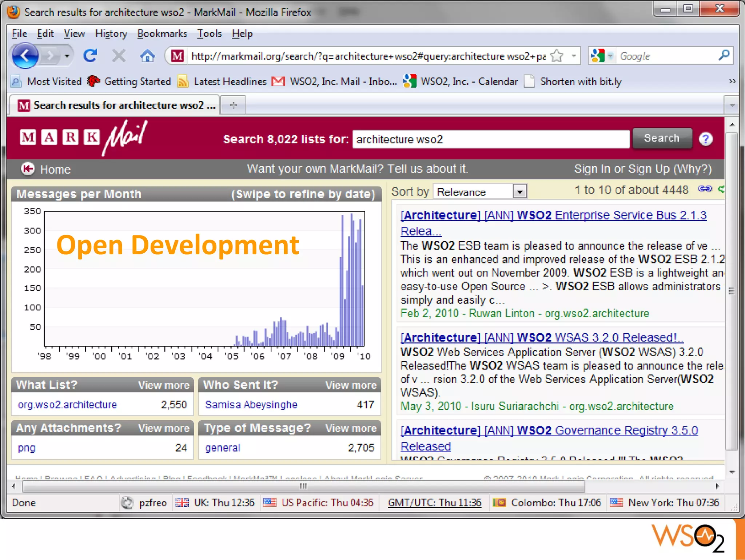Click the MarkMail Search button
Viewport: 745px width, 560px height.
click(662, 138)
